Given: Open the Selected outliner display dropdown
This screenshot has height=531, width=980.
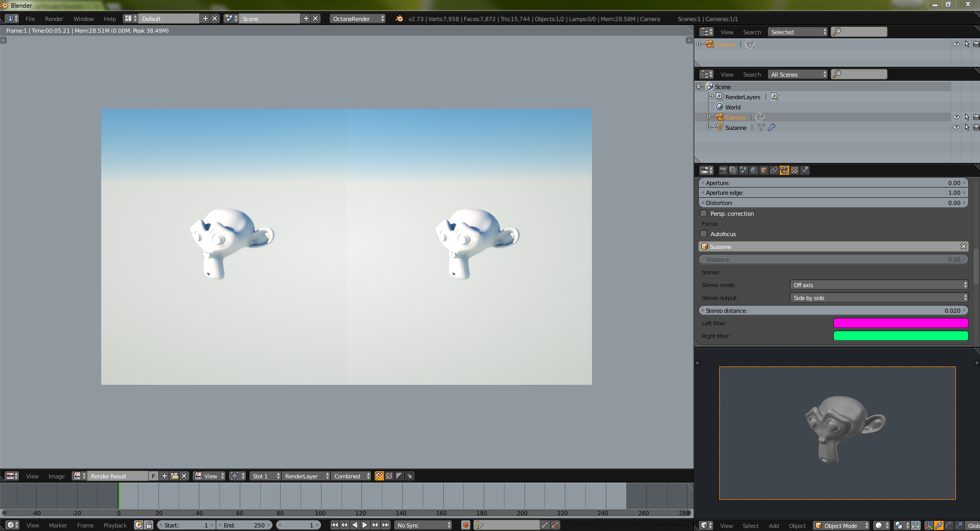Looking at the screenshot, I should coord(797,32).
